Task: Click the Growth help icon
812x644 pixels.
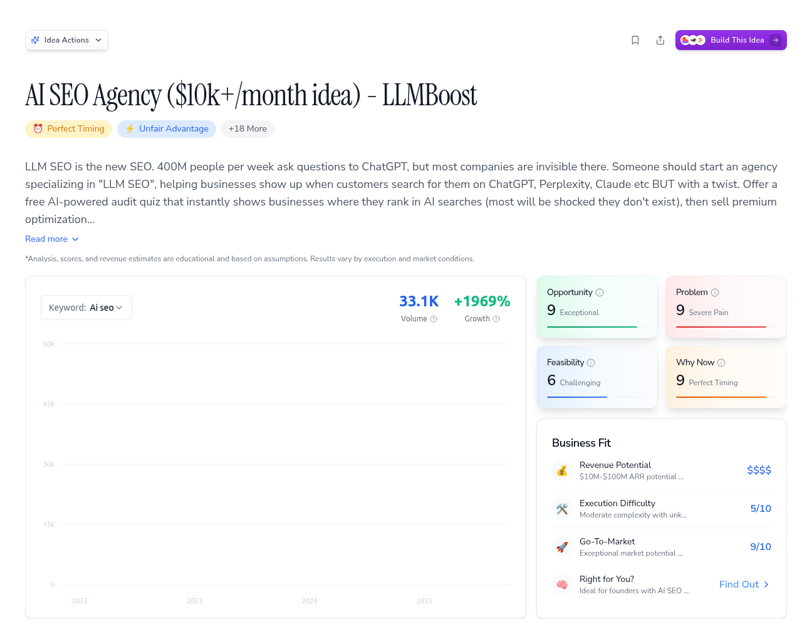Action: 496,319
